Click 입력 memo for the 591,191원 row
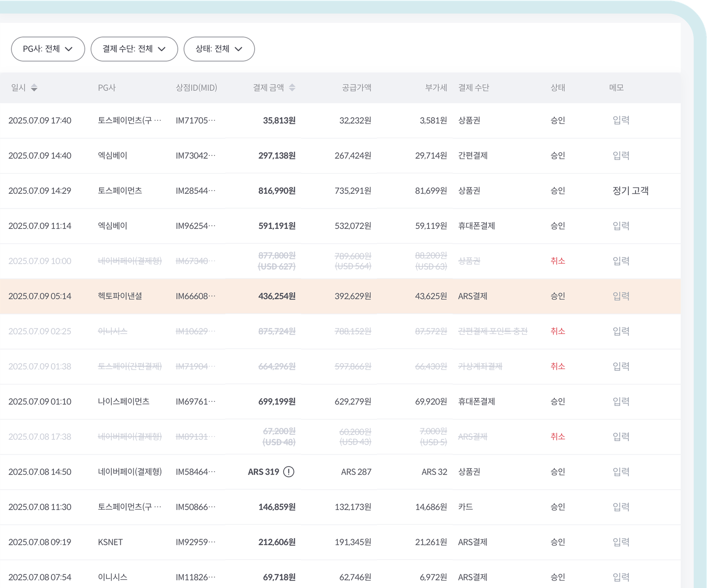The image size is (707, 588). click(621, 226)
